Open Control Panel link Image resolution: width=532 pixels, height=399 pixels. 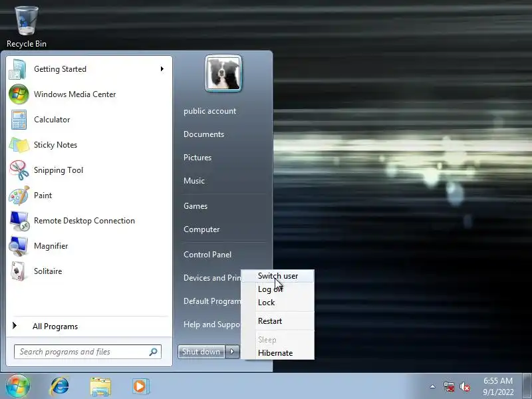207,255
